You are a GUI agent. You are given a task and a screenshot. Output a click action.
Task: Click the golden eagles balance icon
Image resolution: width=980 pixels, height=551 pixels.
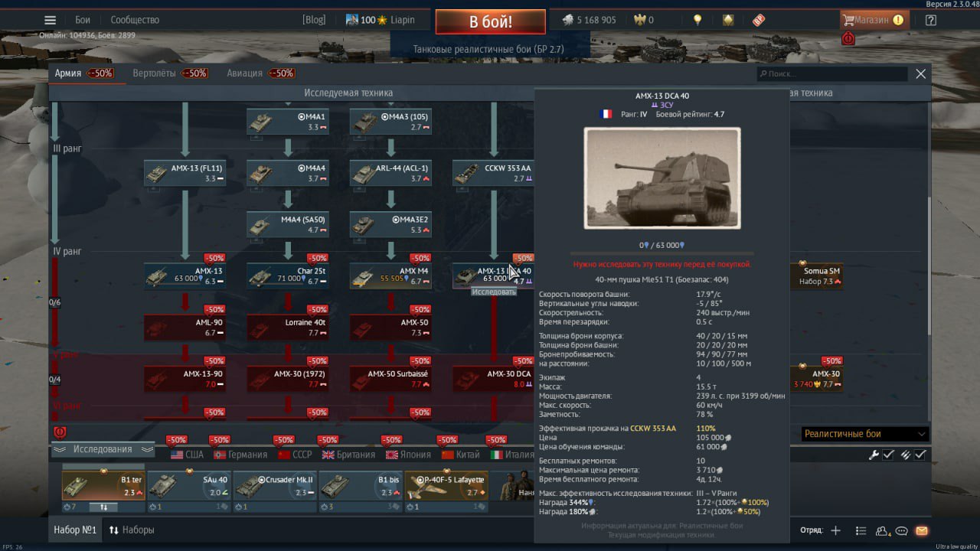coord(640,20)
